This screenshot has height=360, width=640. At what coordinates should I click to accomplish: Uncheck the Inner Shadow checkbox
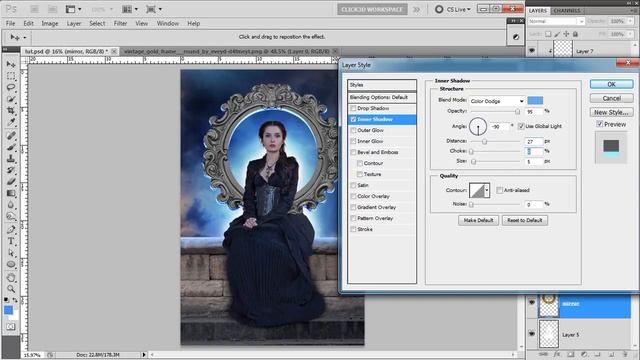pos(353,119)
